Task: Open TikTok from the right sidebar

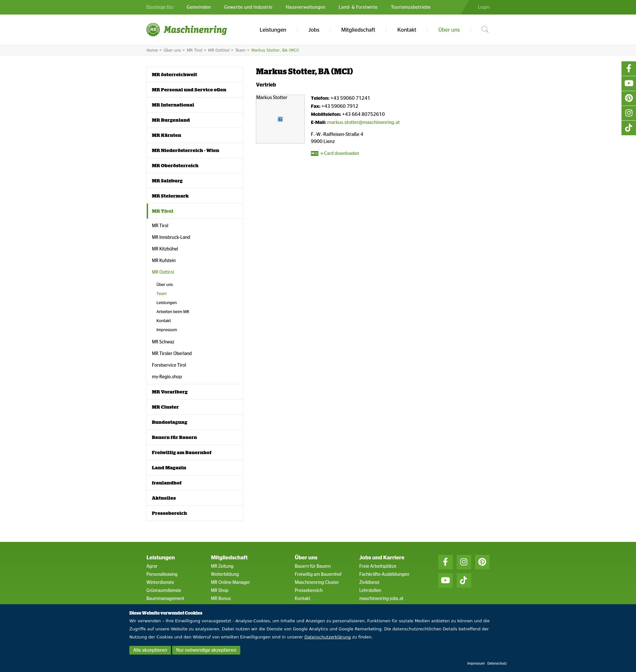Action: tap(629, 128)
